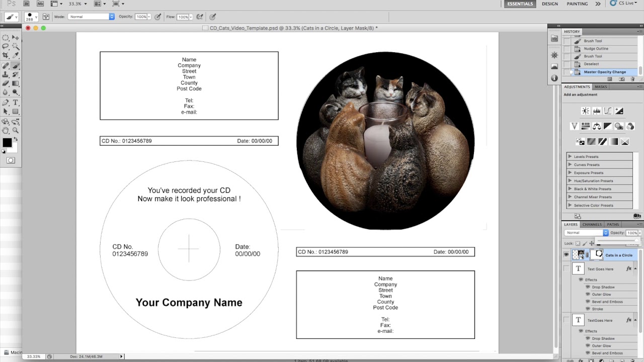Open the Masks tab
Image resolution: width=644 pixels, height=362 pixels.
coord(601,86)
